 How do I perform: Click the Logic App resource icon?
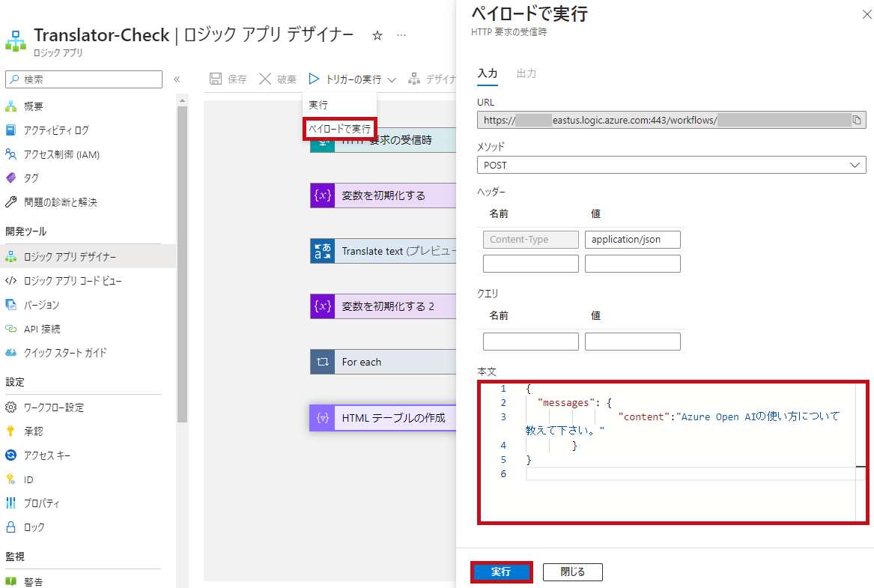coord(16,41)
